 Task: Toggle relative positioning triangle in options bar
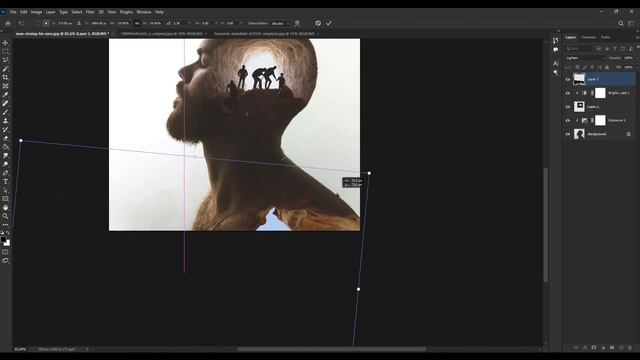79,23
